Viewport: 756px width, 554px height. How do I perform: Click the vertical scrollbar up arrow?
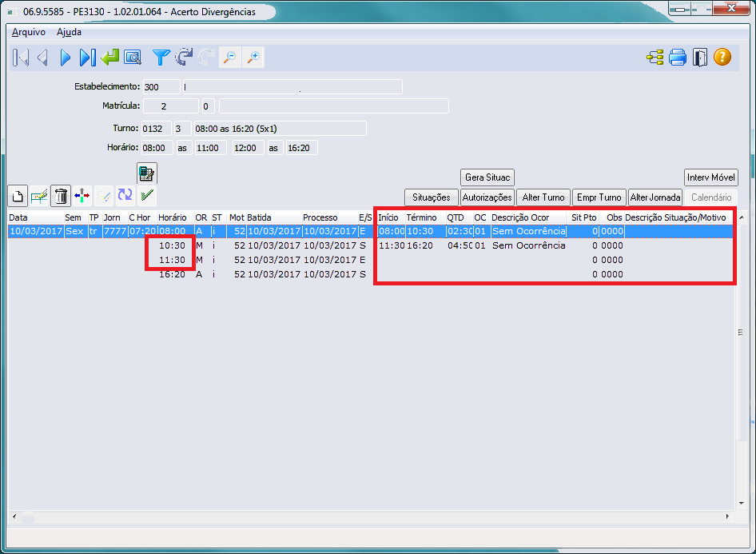click(741, 217)
